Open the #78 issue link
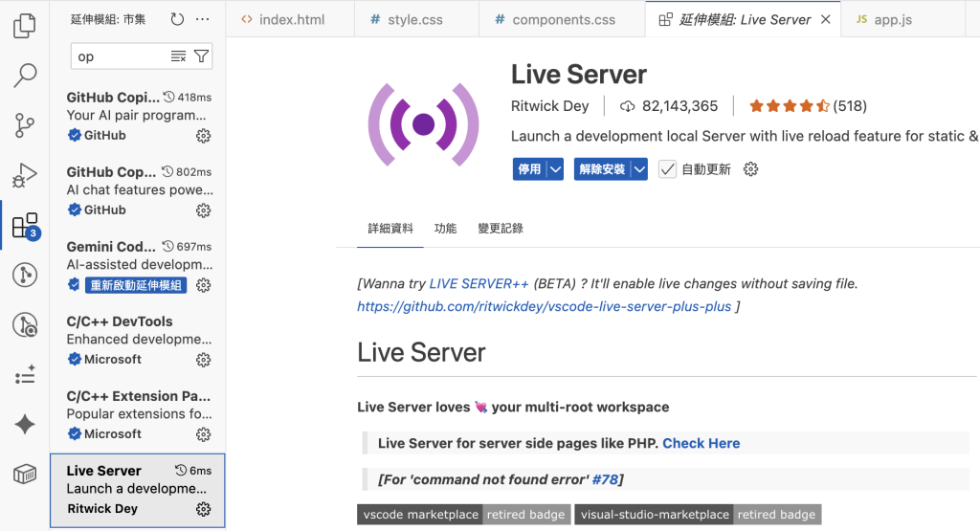The width and height of the screenshot is (980, 531). click(605, 479)
